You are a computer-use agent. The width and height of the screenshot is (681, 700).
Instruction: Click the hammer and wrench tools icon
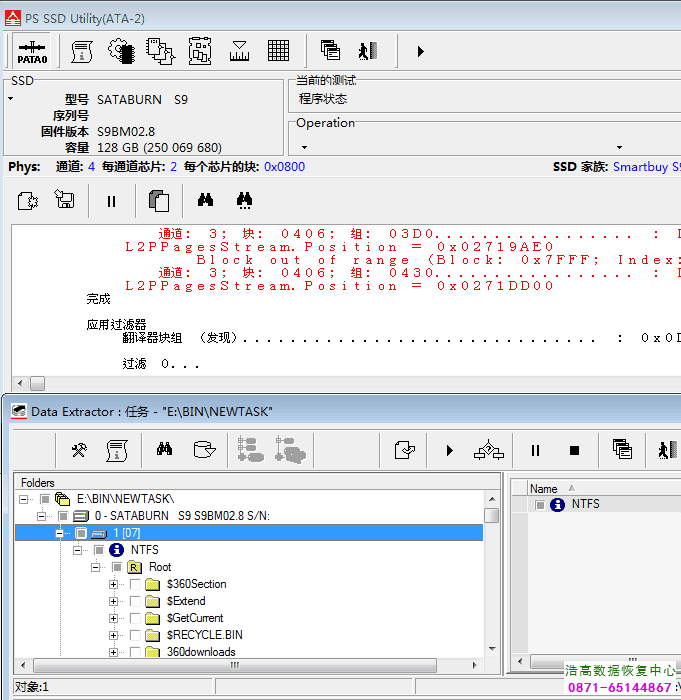[79, 451]
